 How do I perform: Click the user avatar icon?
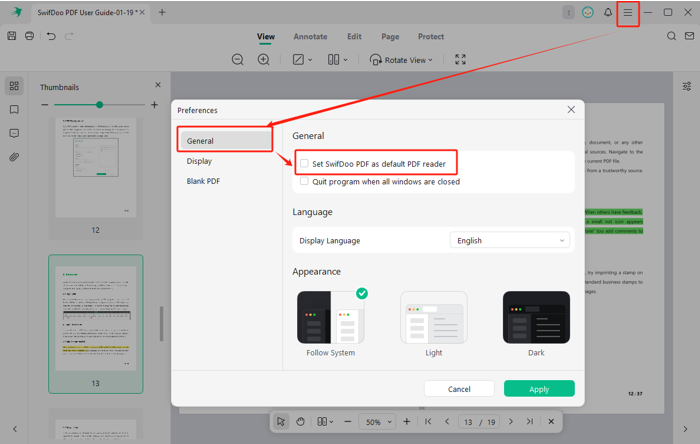pos(588,12)
